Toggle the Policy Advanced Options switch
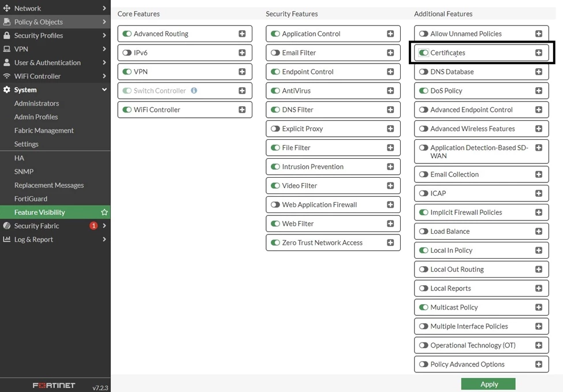This screenshot has height=392, width=563. 424,364
